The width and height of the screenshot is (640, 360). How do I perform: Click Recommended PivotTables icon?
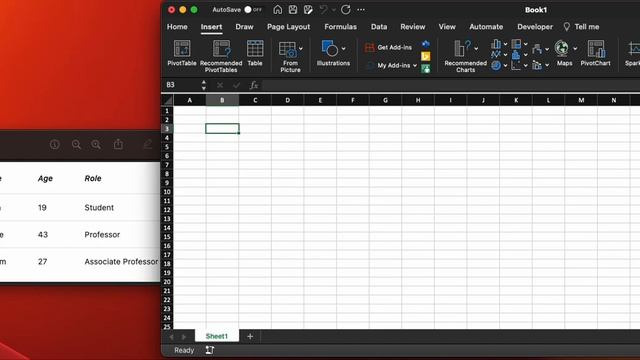coord(221,49)
